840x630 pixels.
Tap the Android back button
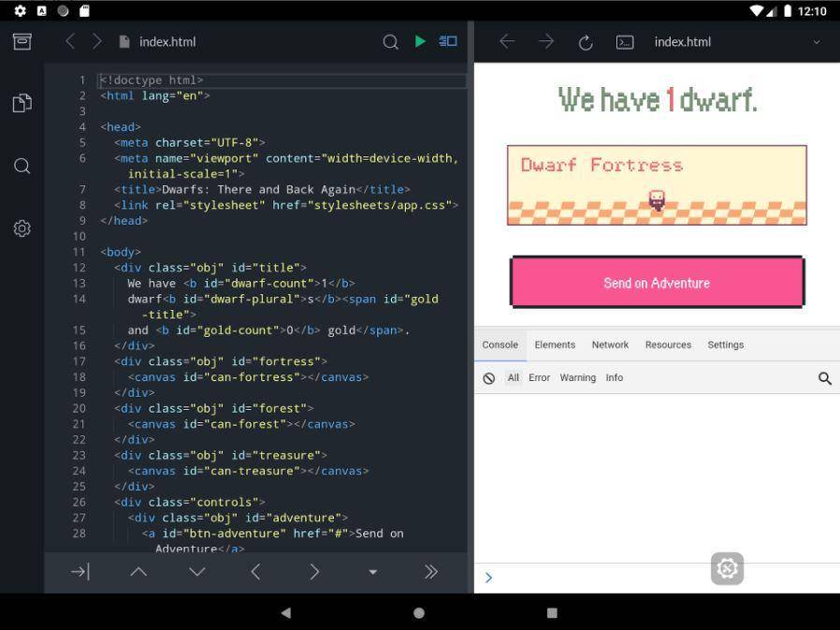(x=286, y=613)
